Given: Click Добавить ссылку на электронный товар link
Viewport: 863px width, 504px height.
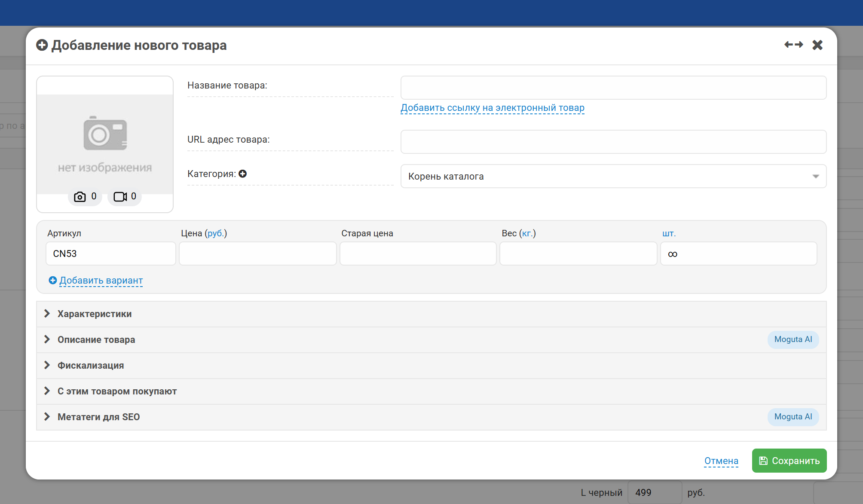Looking at the screenshot, I should [493, 108].
